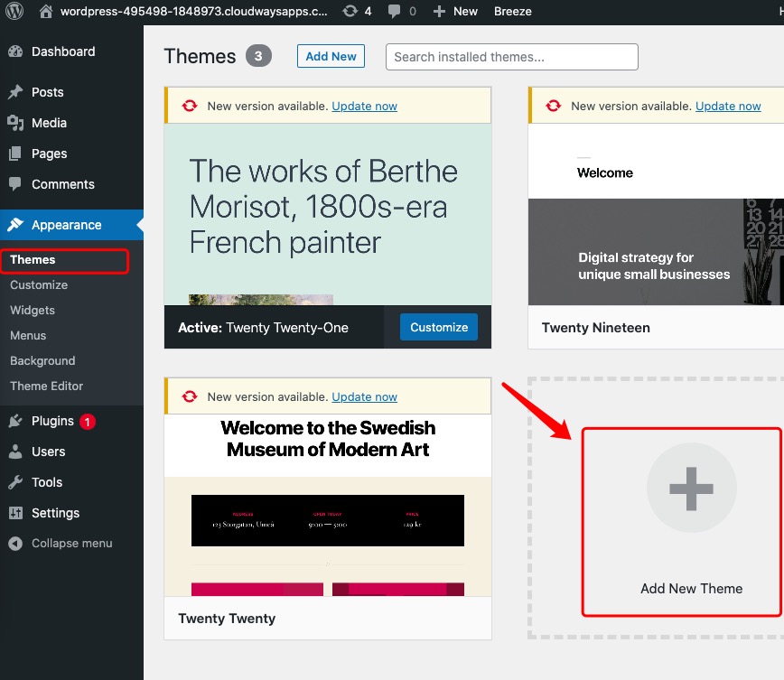Click the Settings sliders icon
The width and height of the screenshot is (784, 680).
(x=15, y=513)
